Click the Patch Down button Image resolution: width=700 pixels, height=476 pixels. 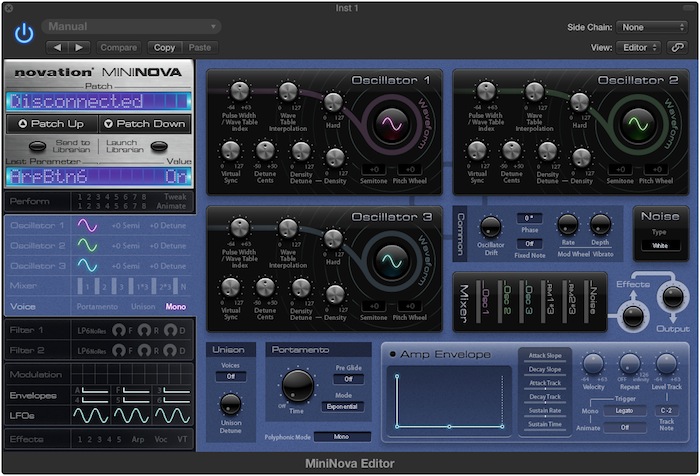pos(144,124)
